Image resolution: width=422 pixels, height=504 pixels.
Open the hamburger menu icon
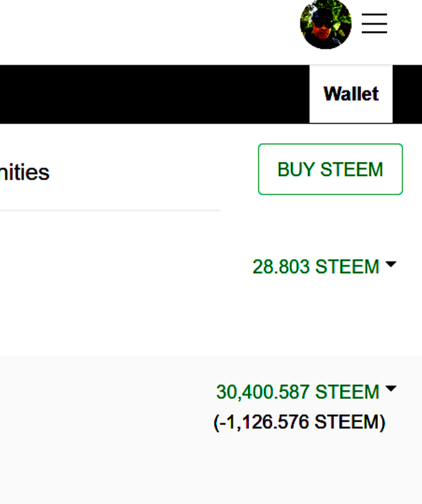374,23
